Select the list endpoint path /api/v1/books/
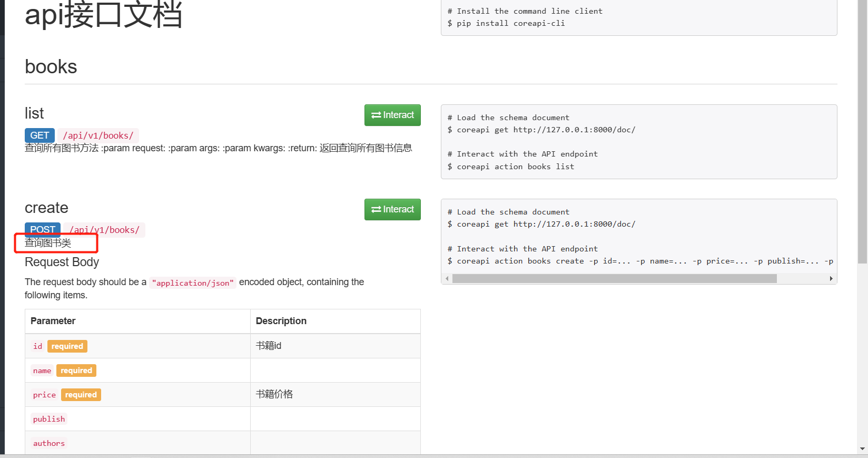 coord(98,135)
